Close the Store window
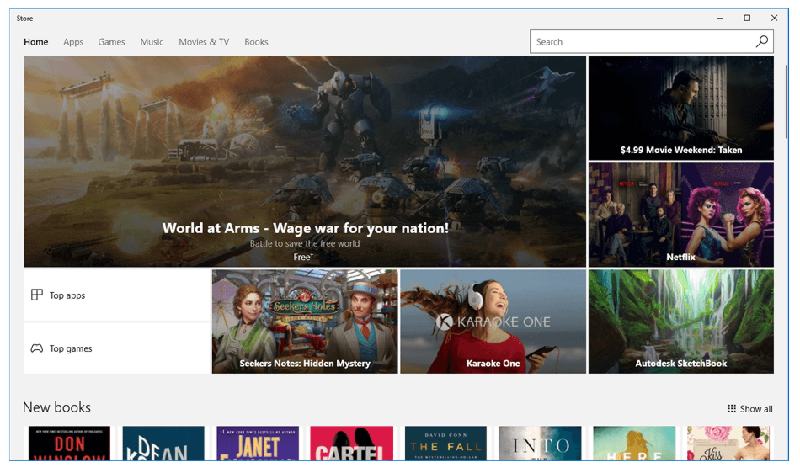Image resolution: width=800 pixels, height=473 pixels. [774, 18]
